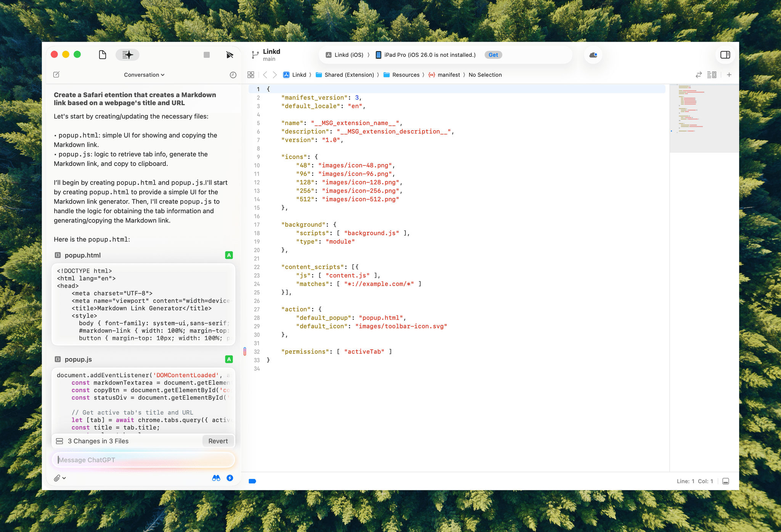The height and width of the screenshot is (532, 781).
Task: Click the "manifest_version" key
Action: pos(315,98)
